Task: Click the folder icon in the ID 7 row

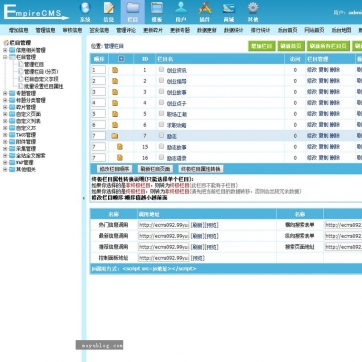Action: click(x=115, y=136)
